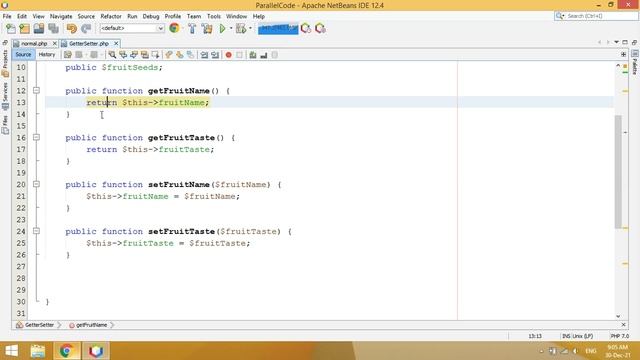
Task: Click Shift Line Right icon
Action: (215, 55)
